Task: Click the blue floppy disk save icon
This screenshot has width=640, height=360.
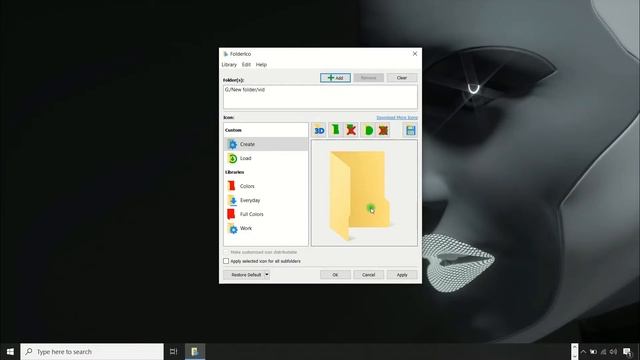Action: (x=410, y=130)
